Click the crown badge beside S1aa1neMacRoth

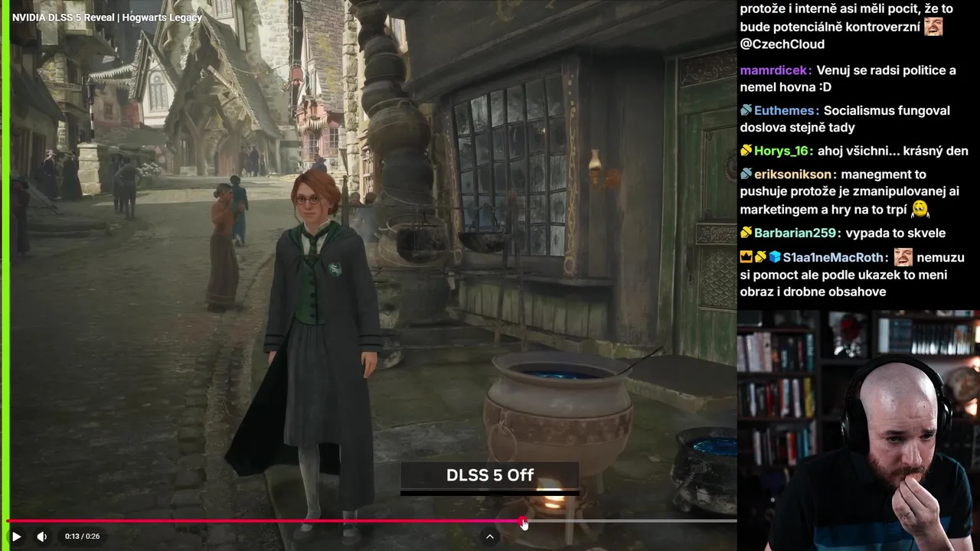pos(746,257)
